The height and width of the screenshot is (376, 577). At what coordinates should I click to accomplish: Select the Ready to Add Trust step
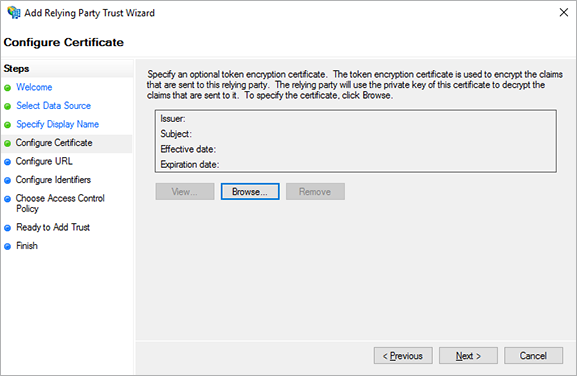[x=53, y=227]
